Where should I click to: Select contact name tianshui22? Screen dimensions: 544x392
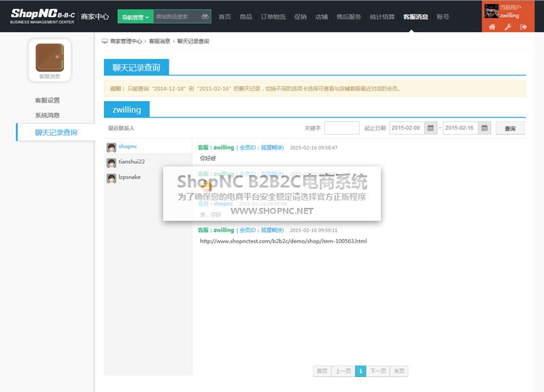pyautogui.click(x=131, y=162)
